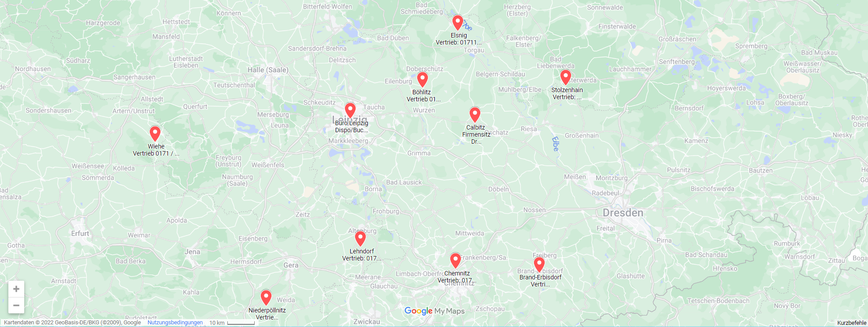Click the Böhlitz location marker
The height and width of the screenshot is (327, 868).
click(423, 79)
